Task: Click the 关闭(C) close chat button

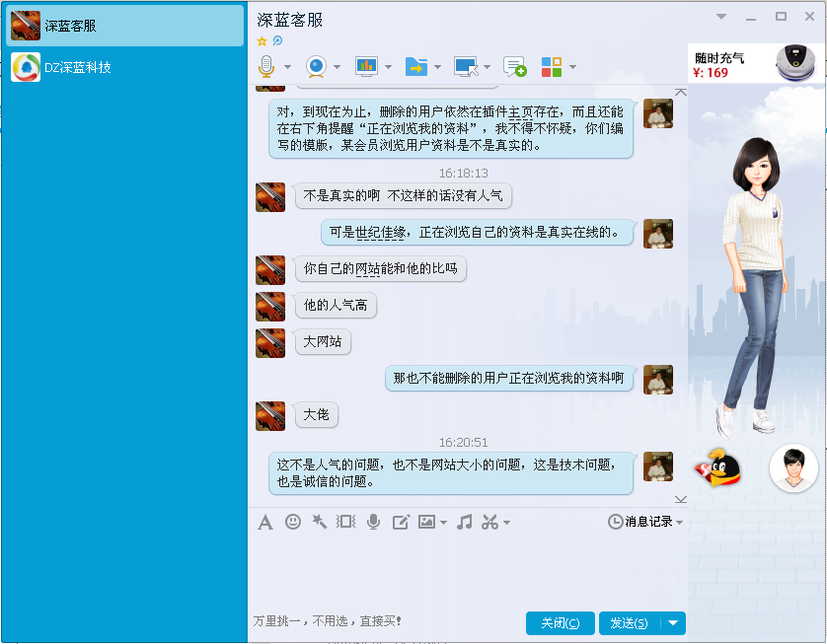Action: (x=560, y=623)
